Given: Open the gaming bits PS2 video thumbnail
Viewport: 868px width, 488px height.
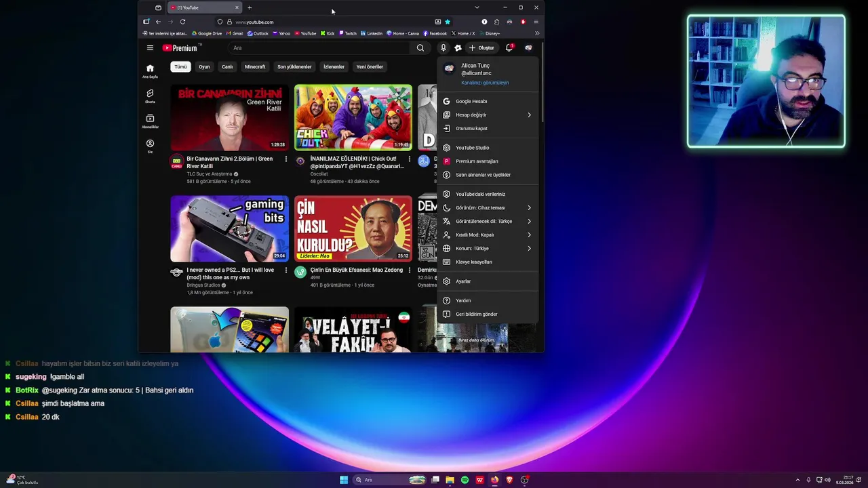Looking at the screenshot, I should click(x=229, y=228).
